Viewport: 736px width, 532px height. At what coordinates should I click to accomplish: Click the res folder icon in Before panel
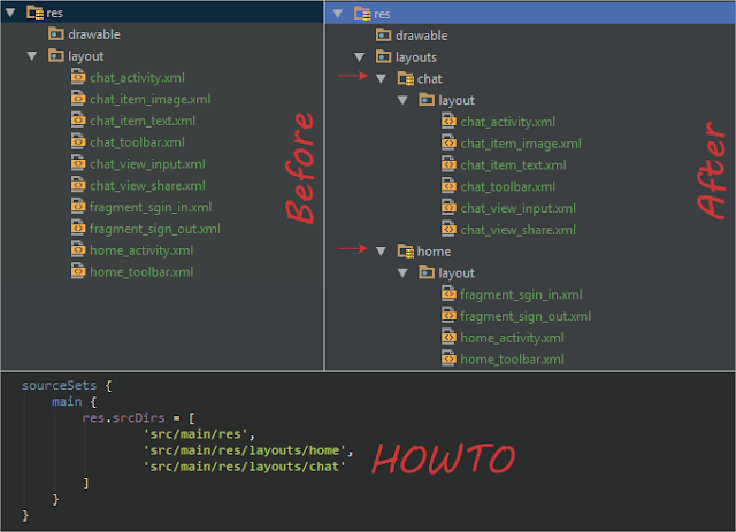point(35,13)
